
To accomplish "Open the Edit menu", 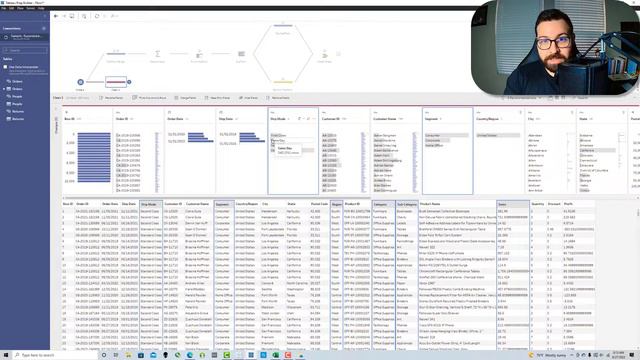I will tap(11, 8).
